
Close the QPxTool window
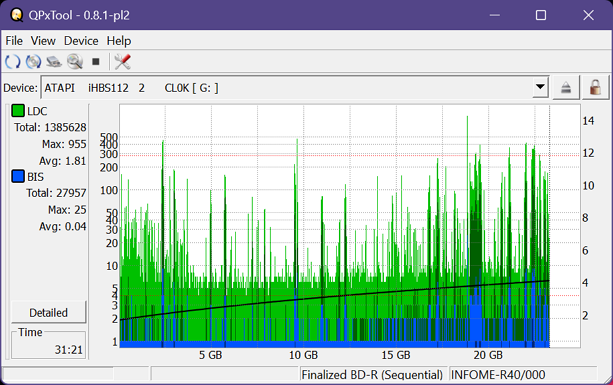(x=588, y=15)
